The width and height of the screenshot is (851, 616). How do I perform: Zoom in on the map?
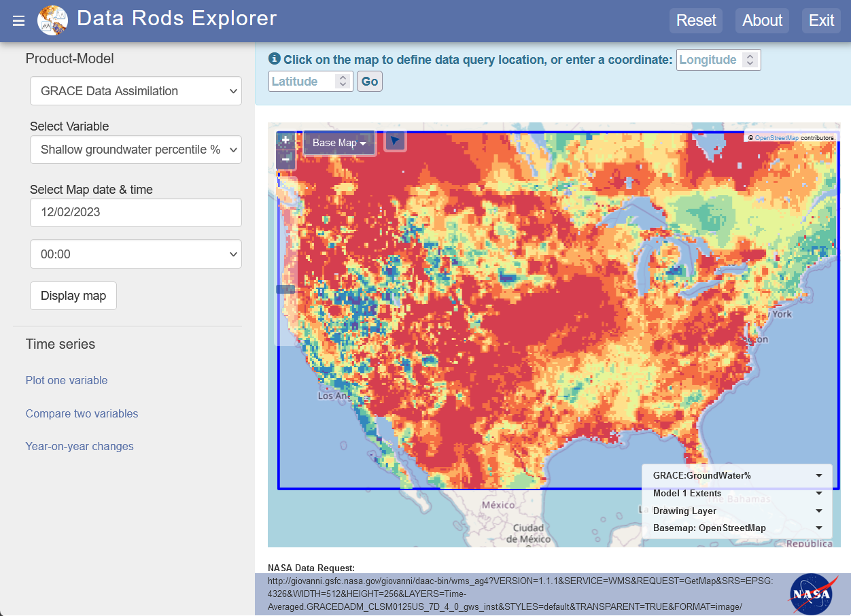[285, 139]
